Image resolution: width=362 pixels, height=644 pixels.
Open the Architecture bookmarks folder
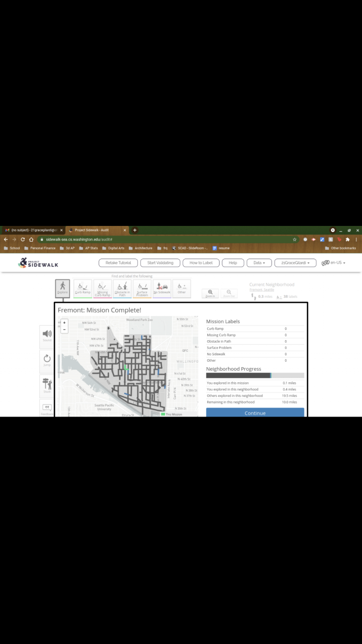[x=140, y=248]
